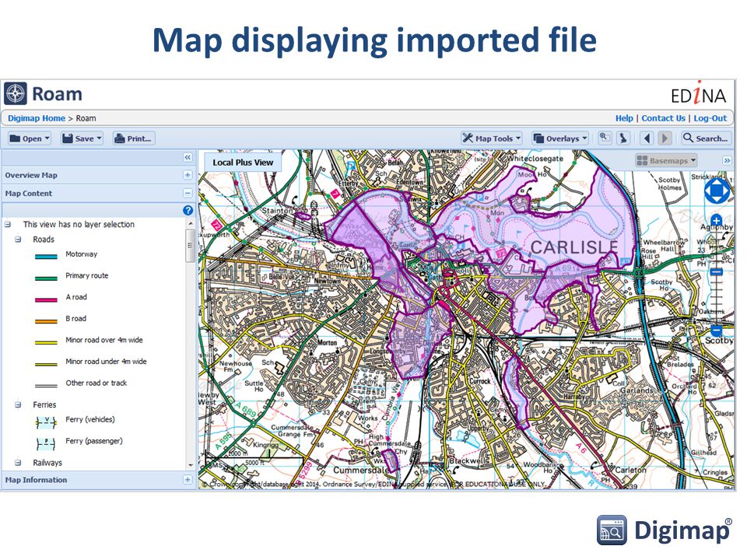Zoom in with the plus button
This screenshot has width=747, height=560.
click(x=717, y=220)
